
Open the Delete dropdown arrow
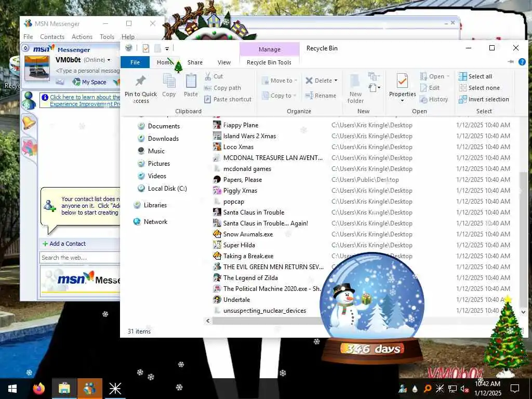click(336, 81)
